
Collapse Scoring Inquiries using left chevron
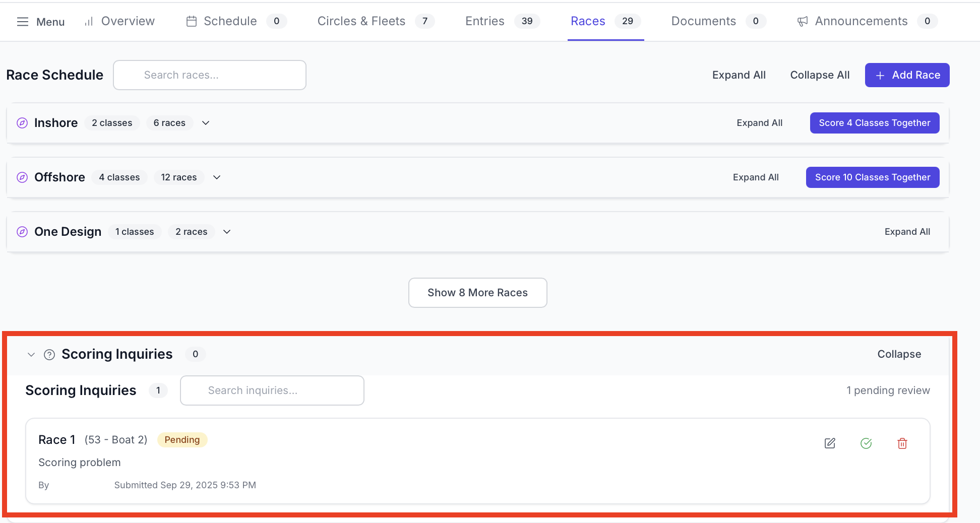click(x=31, y=355)
